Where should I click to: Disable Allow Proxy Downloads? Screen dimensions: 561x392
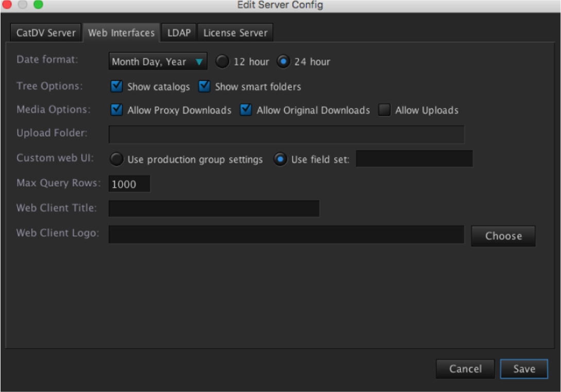pyautogui.click(x=117, y=110)
